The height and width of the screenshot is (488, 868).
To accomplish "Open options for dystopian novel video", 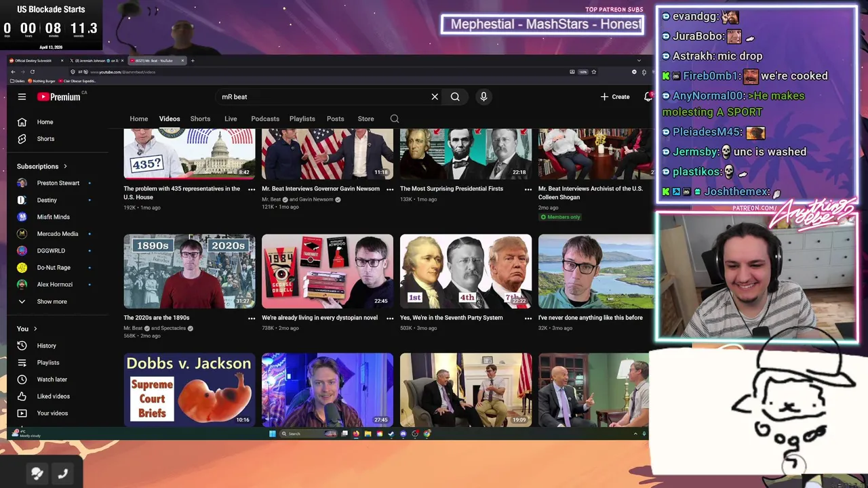I will tap(390, 318).
